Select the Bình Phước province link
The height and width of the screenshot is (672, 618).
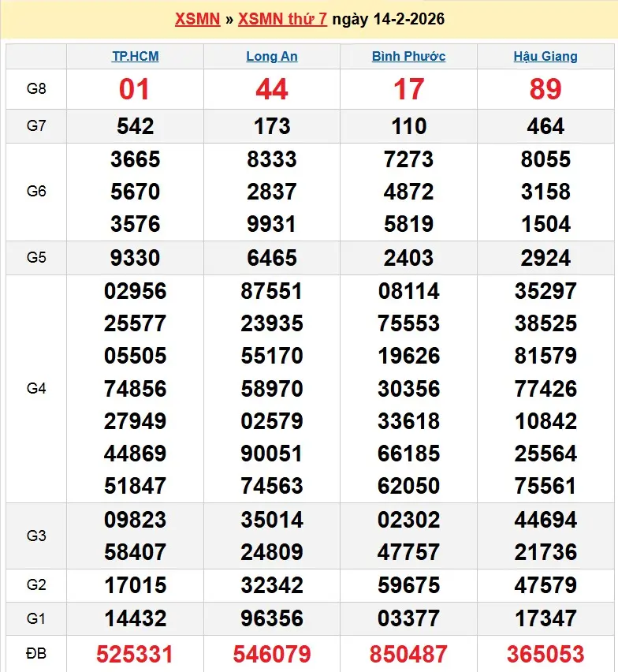pyautogui.click(x=408, y=56)
